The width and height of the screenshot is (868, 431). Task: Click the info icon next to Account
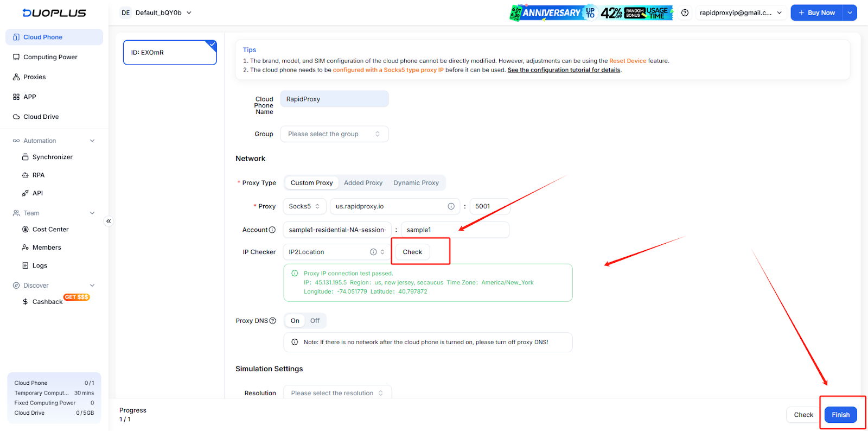click(x=272, y=230)
